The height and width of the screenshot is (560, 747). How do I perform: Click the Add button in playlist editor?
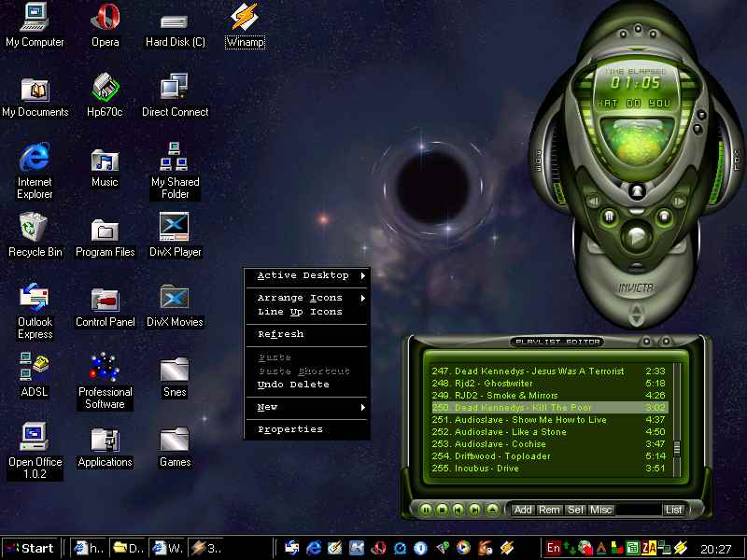coord(523,510)
